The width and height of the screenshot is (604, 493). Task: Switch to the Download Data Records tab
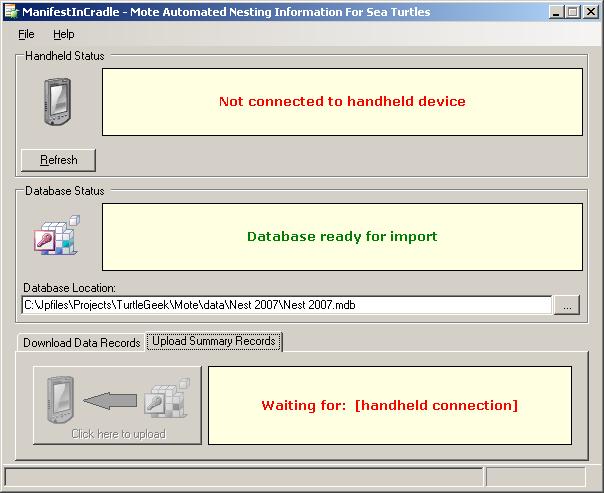[82, 343]
